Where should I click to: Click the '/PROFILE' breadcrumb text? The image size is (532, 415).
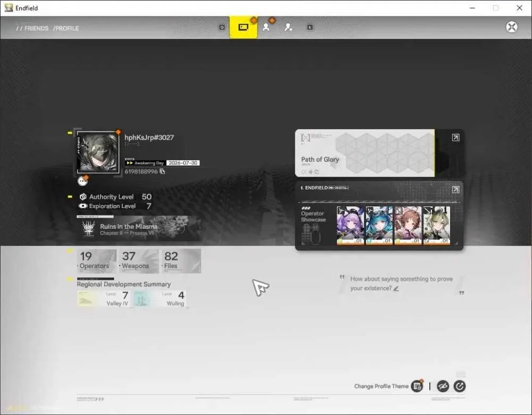coord(66,28)
